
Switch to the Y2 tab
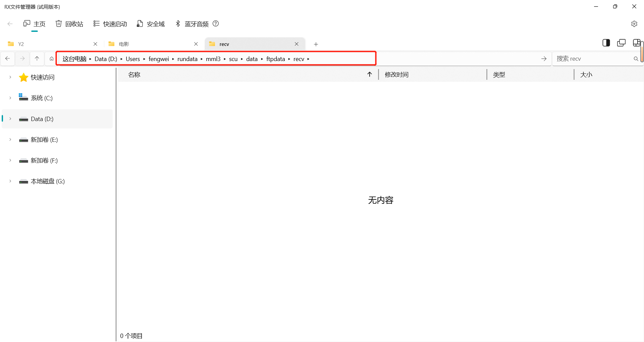pos(50,44)
